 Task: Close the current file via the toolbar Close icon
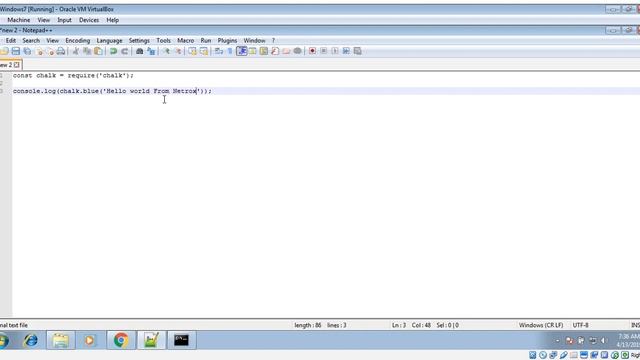click(x=40, y=51)
